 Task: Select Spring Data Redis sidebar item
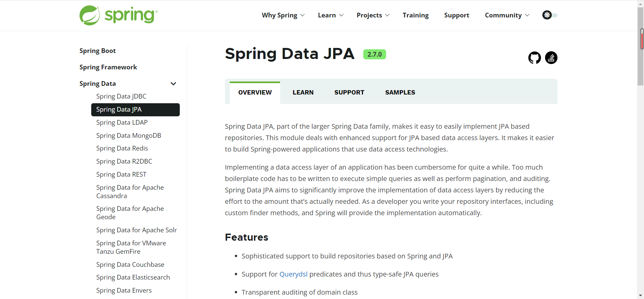pos(122,148)
